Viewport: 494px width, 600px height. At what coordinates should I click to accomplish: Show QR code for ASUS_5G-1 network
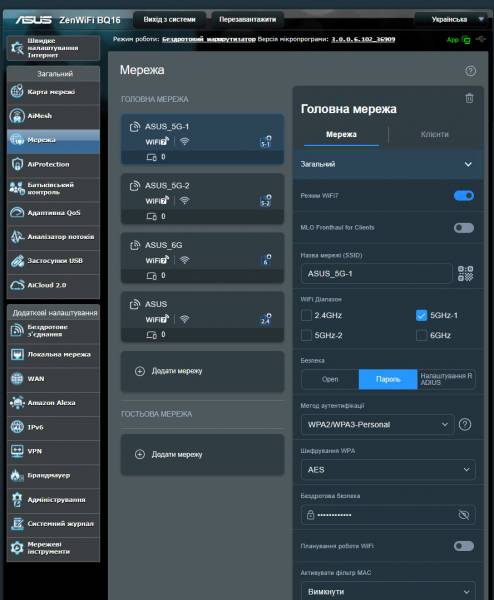[465, 274]
